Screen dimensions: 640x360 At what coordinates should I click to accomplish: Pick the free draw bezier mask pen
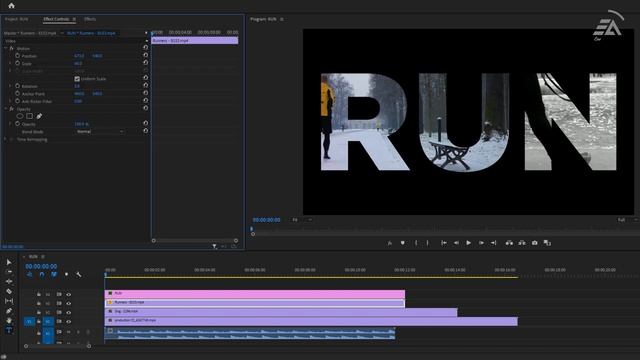39,116
